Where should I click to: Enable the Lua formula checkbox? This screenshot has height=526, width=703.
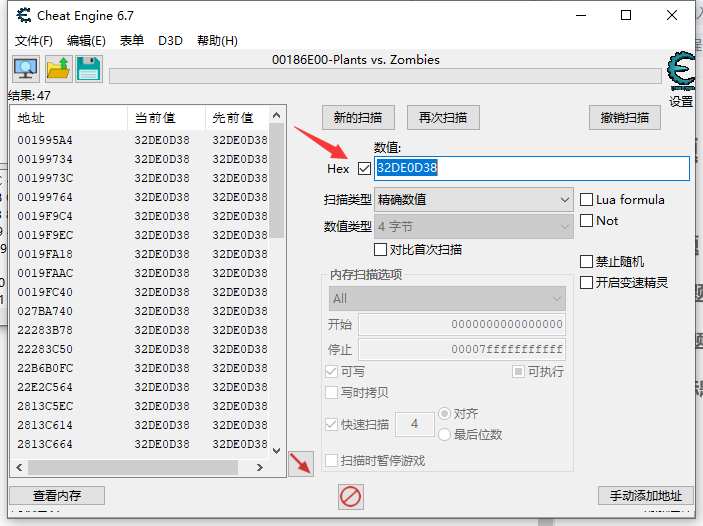pyautogui.click(x=586, y=200)
